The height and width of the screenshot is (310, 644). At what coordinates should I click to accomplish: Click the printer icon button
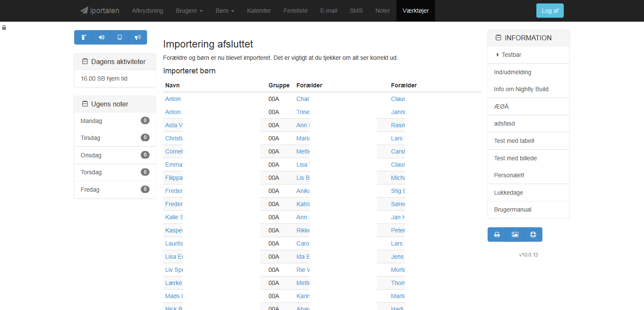[x=497, y=235]
